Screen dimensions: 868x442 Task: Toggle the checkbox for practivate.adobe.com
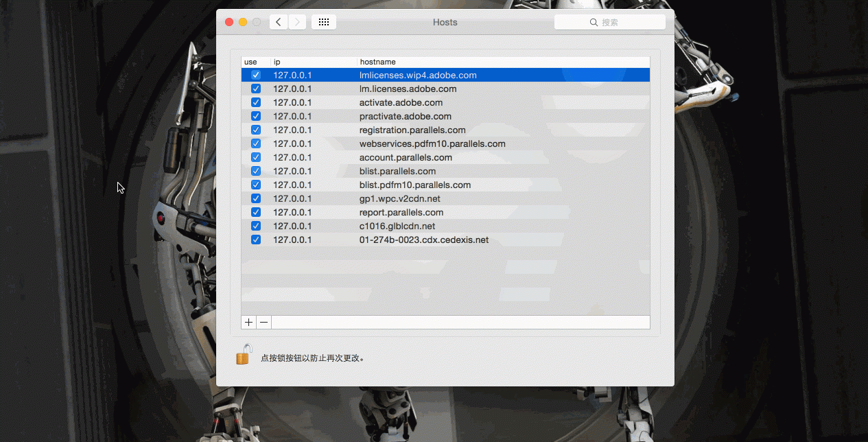[x=255, y=115]
